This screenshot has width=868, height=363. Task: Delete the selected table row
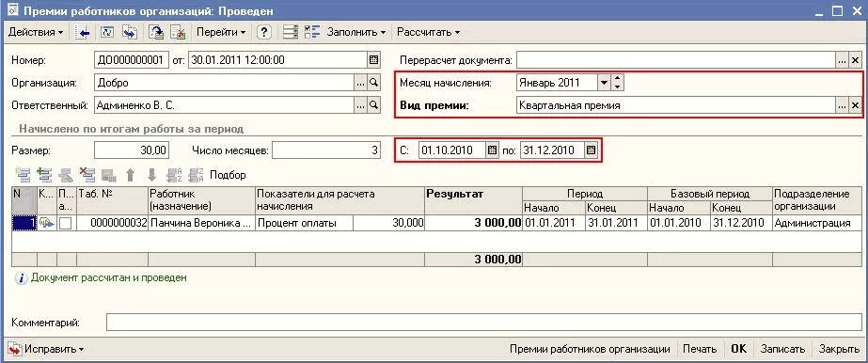tap(87, 176)
